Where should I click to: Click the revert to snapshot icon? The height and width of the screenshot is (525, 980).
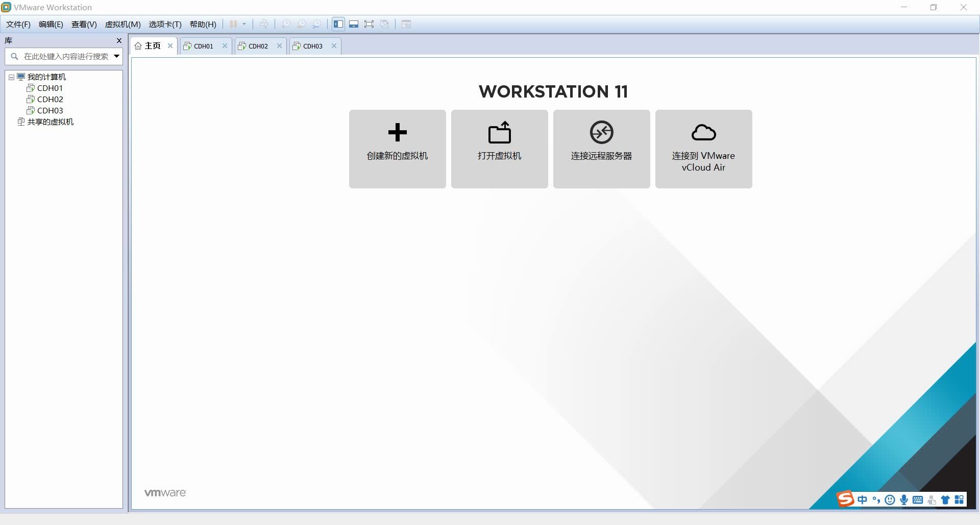click(x=301, y=24)
